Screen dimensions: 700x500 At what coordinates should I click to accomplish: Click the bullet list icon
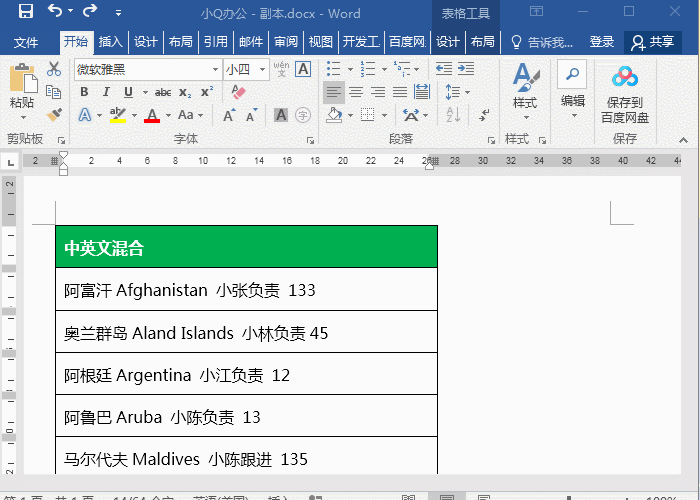(333, 69)
